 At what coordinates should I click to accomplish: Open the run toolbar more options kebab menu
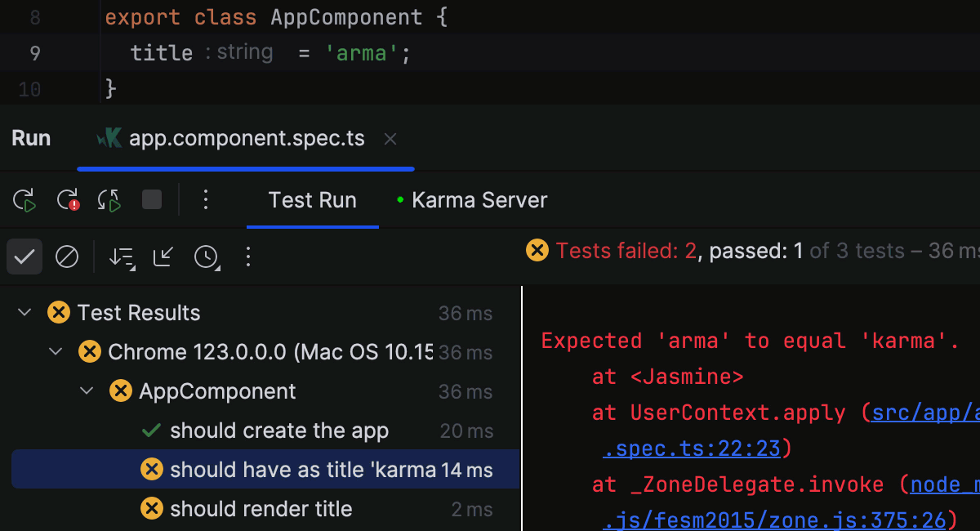click(x=206, y=199)
